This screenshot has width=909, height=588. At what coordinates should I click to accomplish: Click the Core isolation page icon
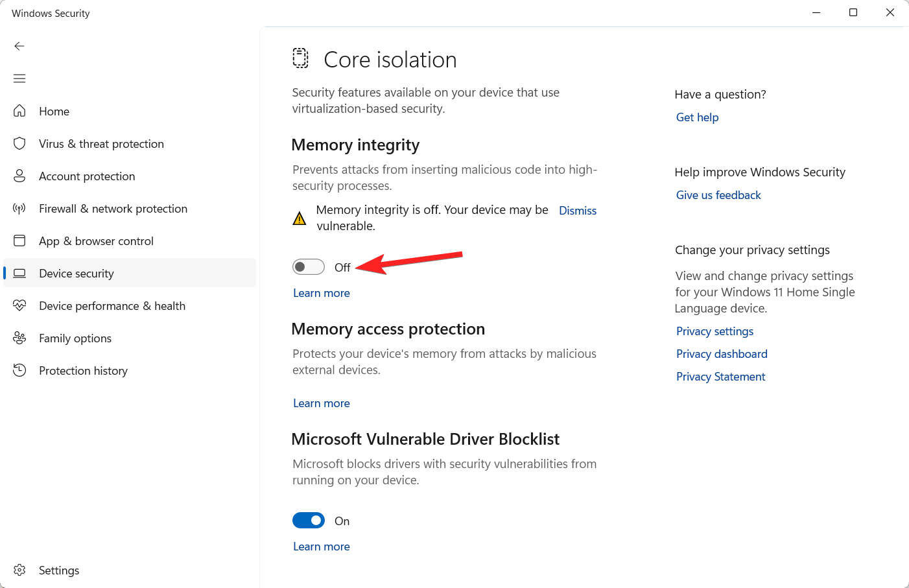(300, 58)
